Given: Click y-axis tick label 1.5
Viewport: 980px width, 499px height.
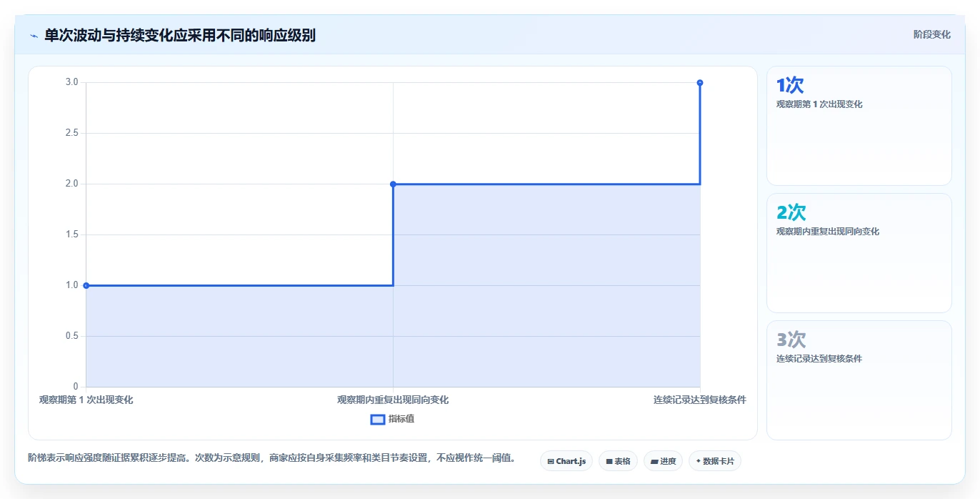Looking at the screenshot, I should coord(71,234).
